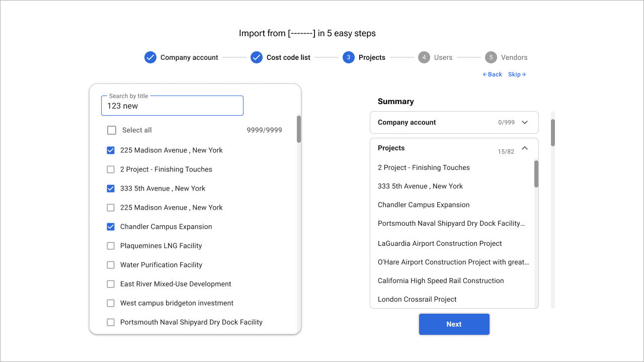644x362 pixels.
Task: Click the Skip link
Action: coord(517,74)
